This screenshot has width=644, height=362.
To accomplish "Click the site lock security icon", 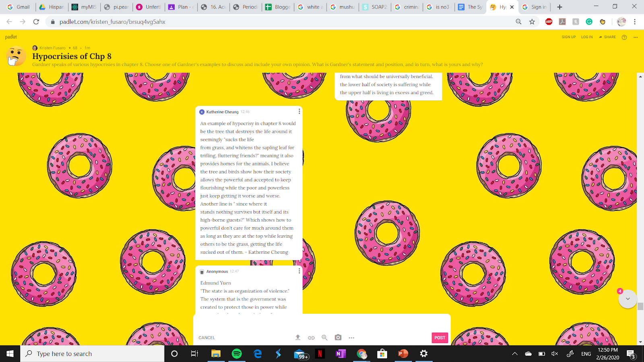I will tap(52, 22).
